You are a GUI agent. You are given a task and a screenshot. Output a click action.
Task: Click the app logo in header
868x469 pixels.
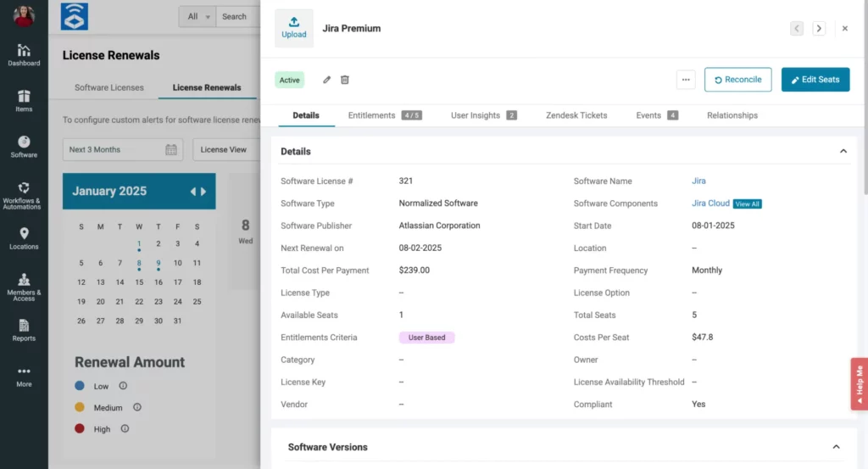tap(75, 16)
